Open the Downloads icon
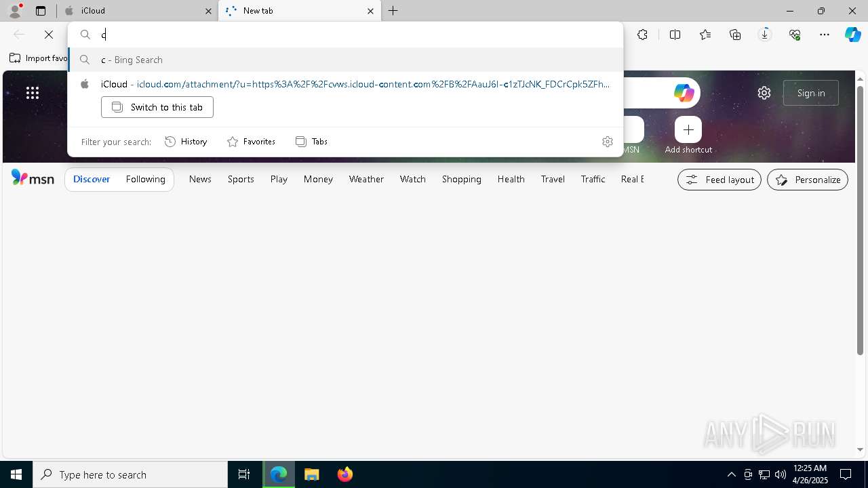 tap(765, 35)
